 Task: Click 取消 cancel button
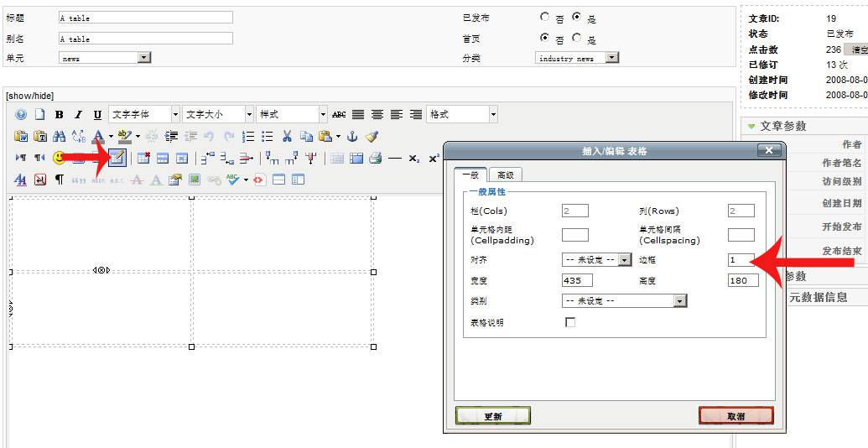735,416
